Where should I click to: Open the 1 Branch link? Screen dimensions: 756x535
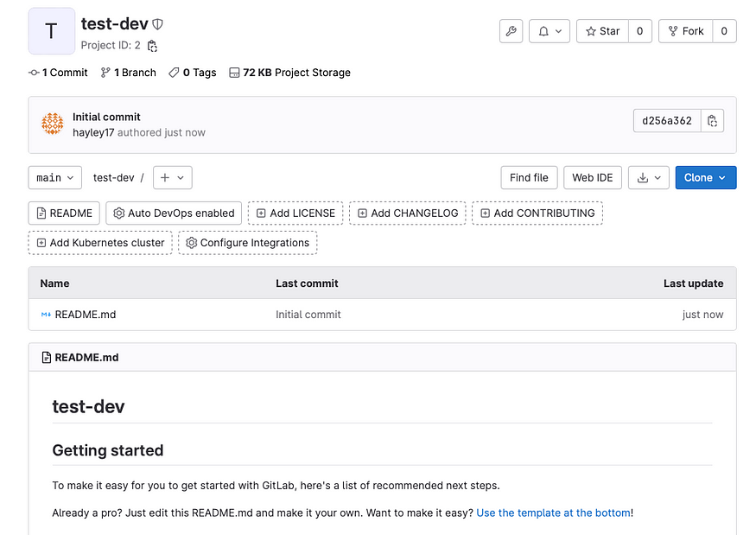click(128, 73)
